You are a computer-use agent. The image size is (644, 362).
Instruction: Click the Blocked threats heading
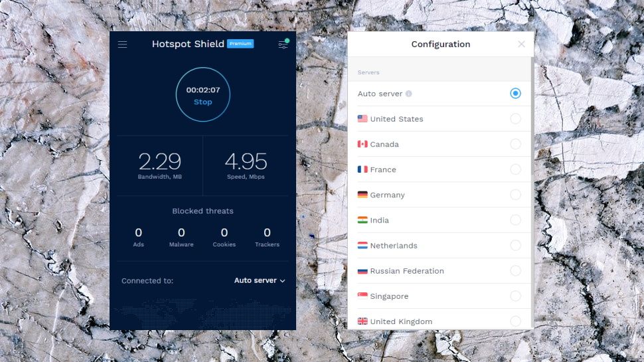click(203, 211)
